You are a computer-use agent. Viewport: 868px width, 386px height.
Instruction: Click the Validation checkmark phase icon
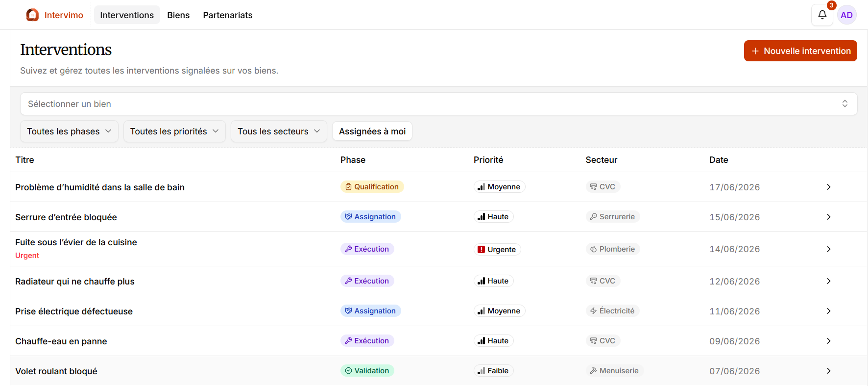(x=348, y=371)
